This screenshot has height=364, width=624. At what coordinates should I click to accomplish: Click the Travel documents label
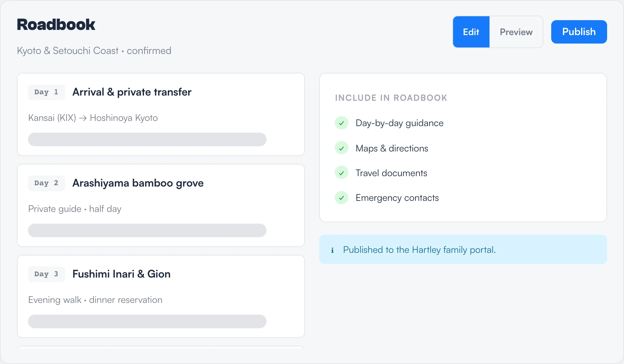[391, 173]
